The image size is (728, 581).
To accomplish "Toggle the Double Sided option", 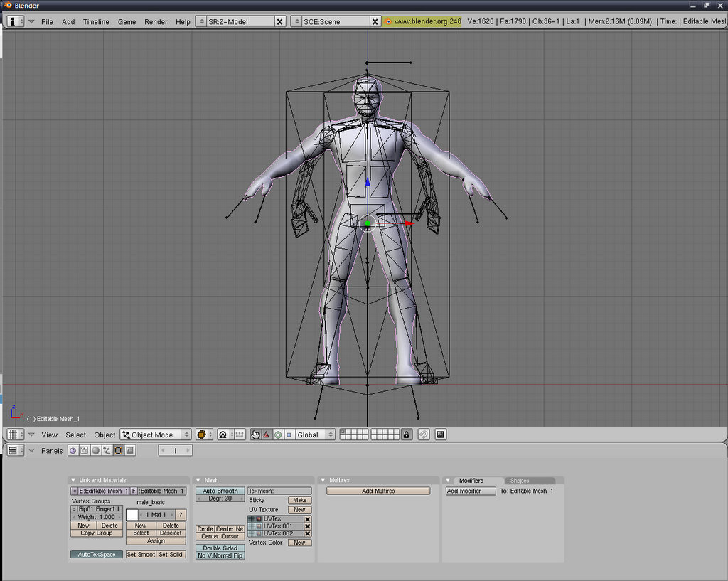I will tap(220, 548).
